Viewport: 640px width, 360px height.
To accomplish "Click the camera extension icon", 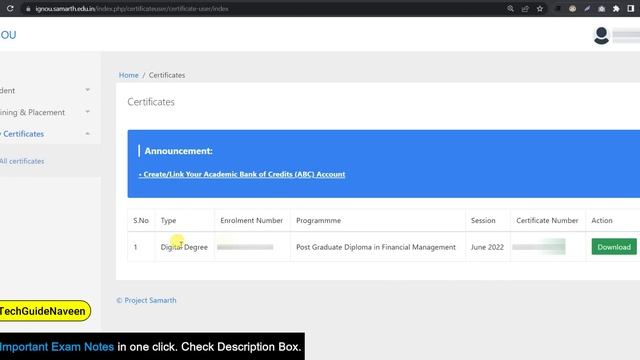I will [x=601, y=9].
